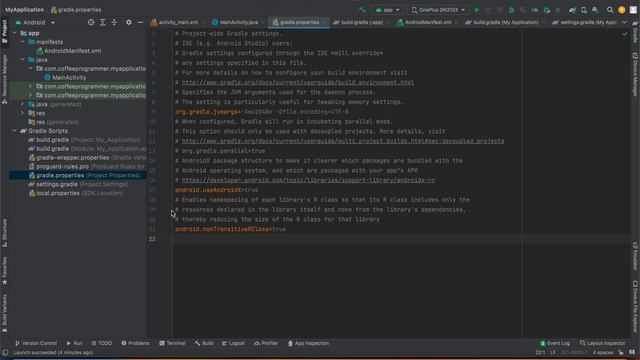This screenshot has height=360, width=640.
Task: Open the Run tool window
Action: click(75, 343)
